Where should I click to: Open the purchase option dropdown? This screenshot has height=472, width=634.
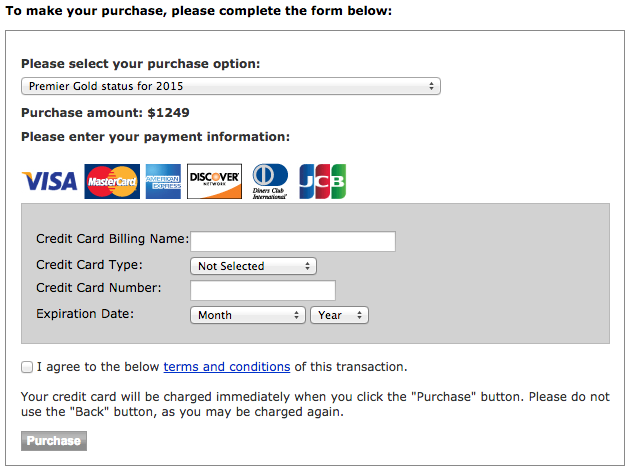(x=231, y=86)
